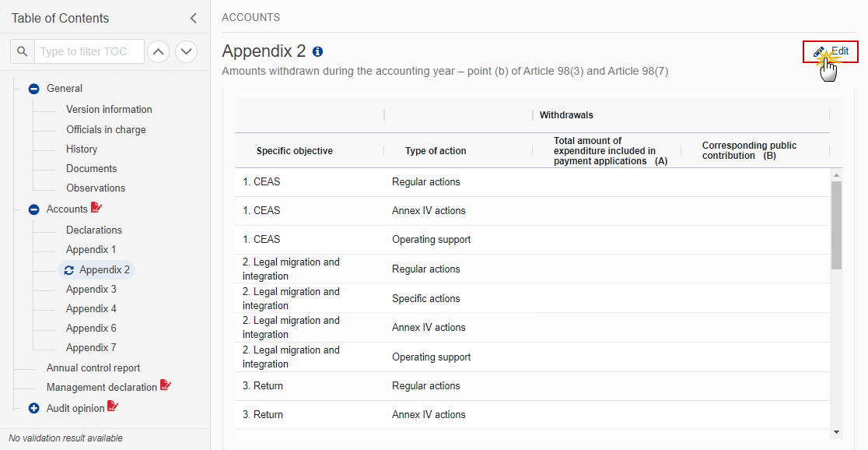Open Appendix 3 in the TOC
This screenshot has height=450, width=868.
coord(91,290)
